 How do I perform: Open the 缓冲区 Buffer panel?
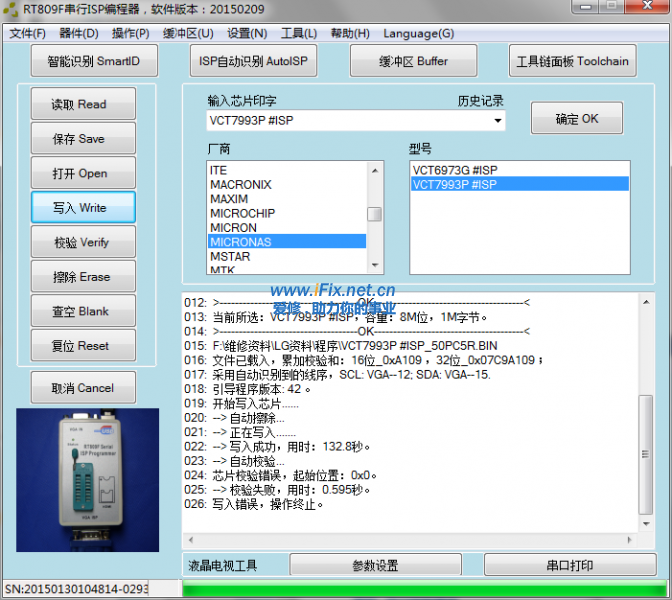(x=413, y=61)
